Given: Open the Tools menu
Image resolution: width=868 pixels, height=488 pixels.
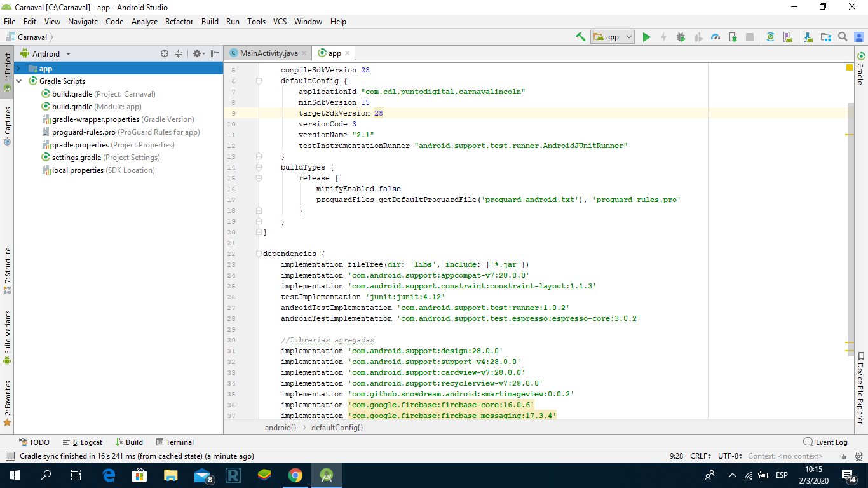Looking at the screenshot, I should [x=256, y=22].
